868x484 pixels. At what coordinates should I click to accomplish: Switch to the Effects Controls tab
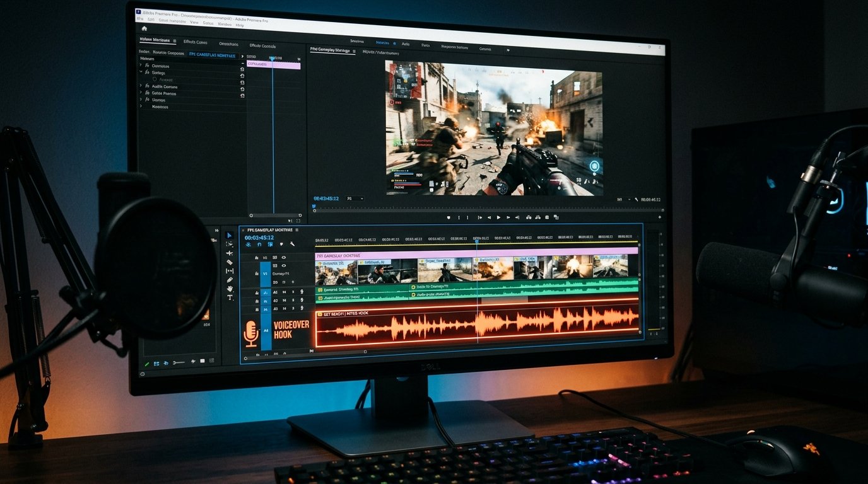[x=262, y=46]
